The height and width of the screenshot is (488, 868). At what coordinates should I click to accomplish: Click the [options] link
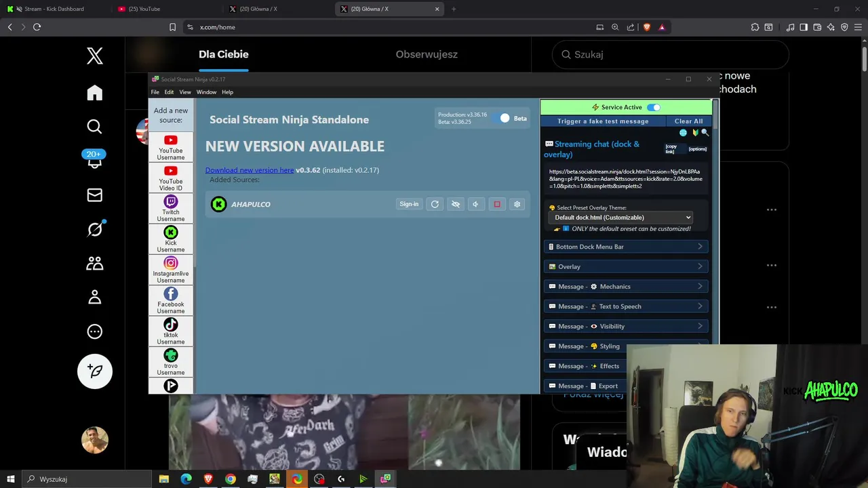click(697, 149)
